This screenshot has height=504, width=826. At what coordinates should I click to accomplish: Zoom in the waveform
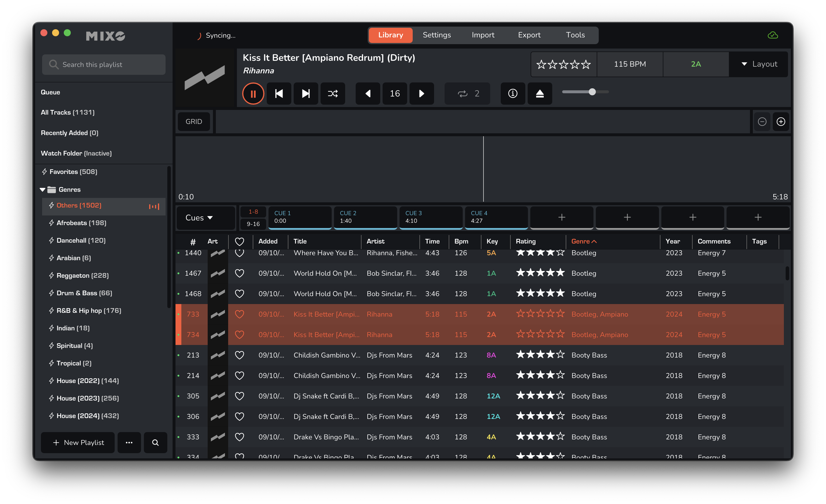pos(781,122)
